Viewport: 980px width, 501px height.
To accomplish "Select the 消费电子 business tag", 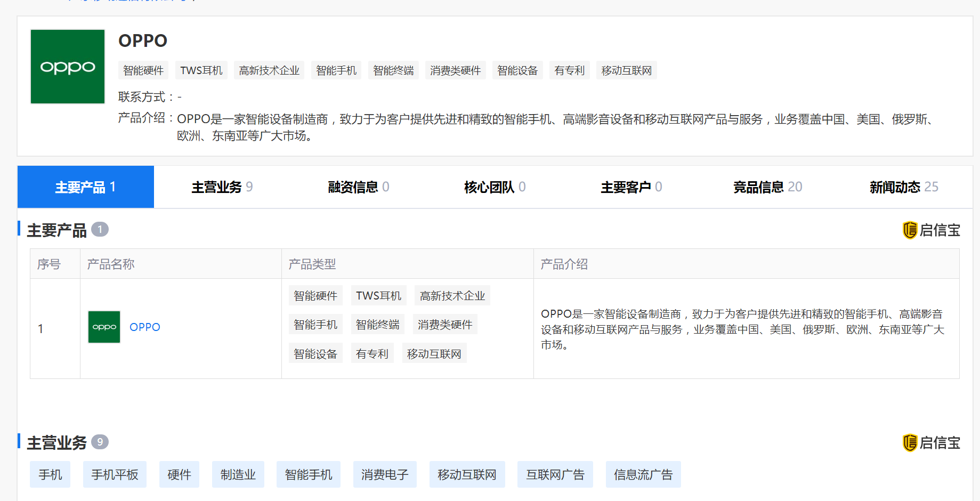I will pos(385,474).
